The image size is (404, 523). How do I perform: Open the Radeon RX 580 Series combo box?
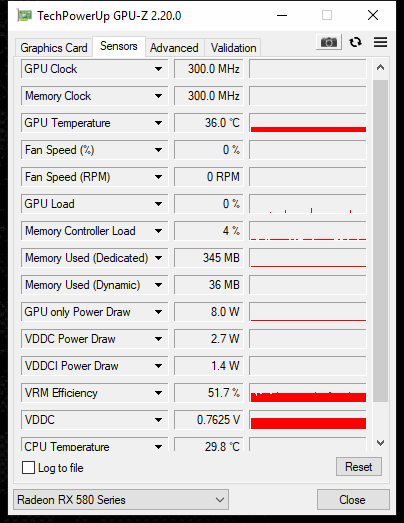pos(121,500)
